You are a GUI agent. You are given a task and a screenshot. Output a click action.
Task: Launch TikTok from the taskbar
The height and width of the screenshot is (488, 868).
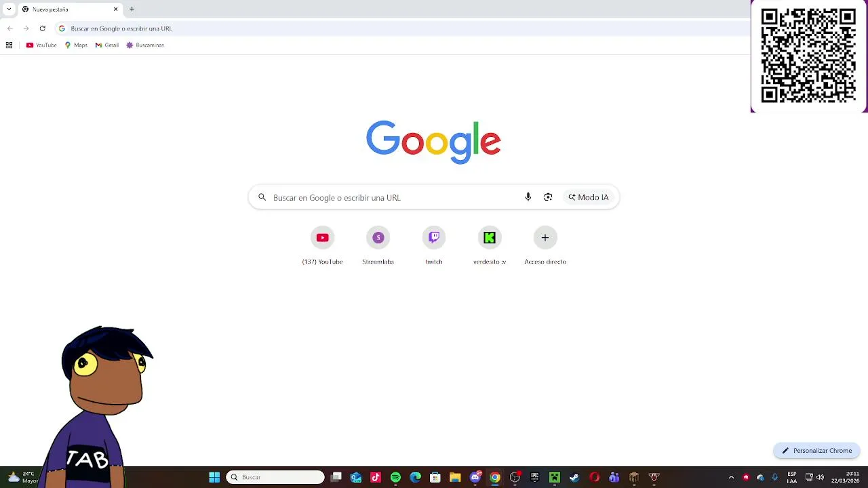[x=376, y=477]
